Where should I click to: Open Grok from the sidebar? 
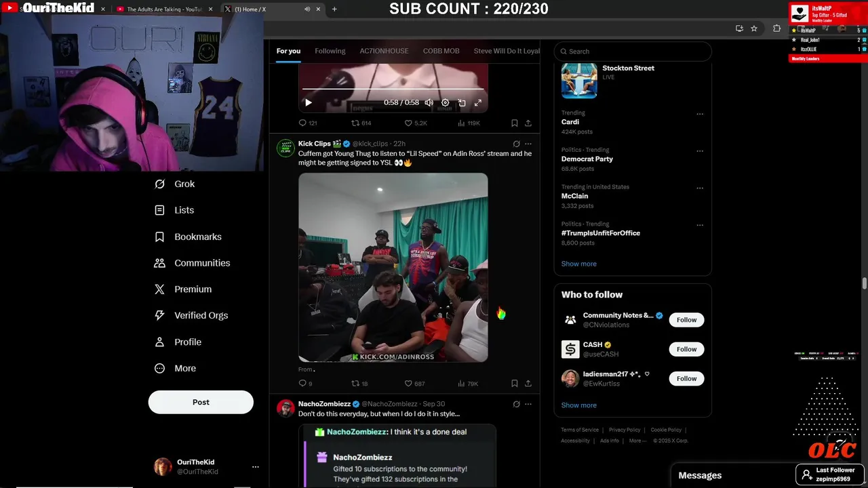175,184
